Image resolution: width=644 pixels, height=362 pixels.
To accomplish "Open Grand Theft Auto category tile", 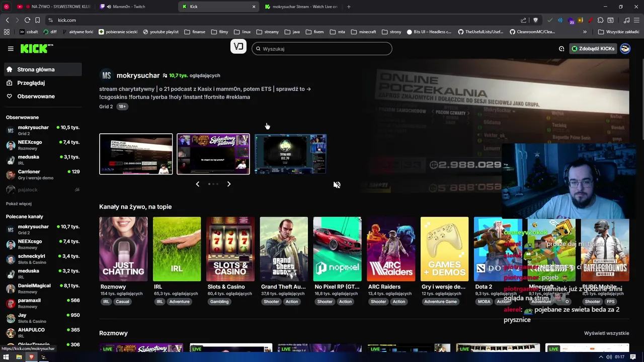I will click(284, 249).
